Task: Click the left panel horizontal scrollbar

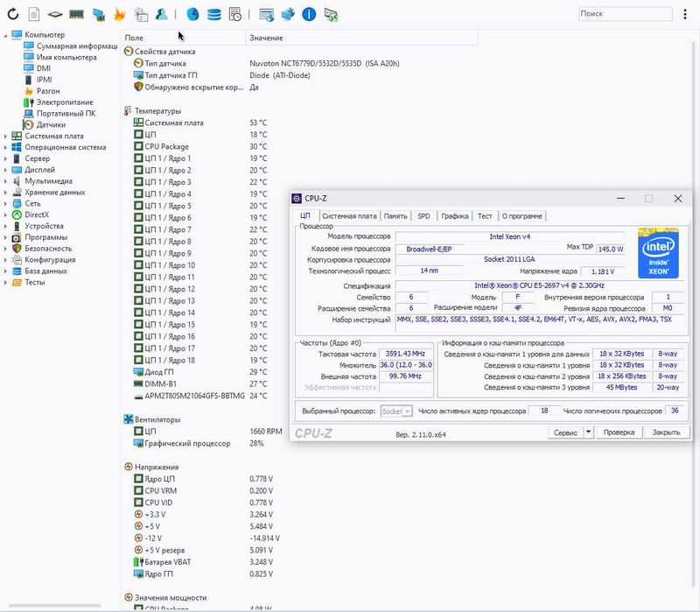Action: (54, 606)
